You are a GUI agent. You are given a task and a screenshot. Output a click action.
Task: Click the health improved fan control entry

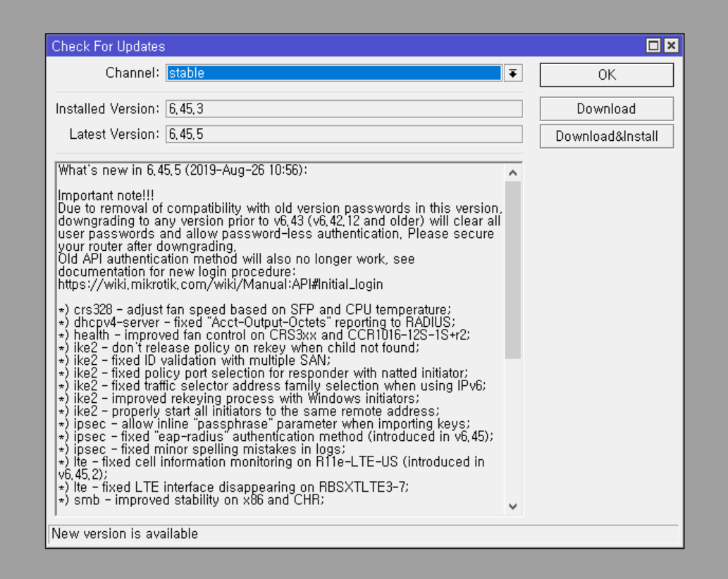tap(264, 335)
